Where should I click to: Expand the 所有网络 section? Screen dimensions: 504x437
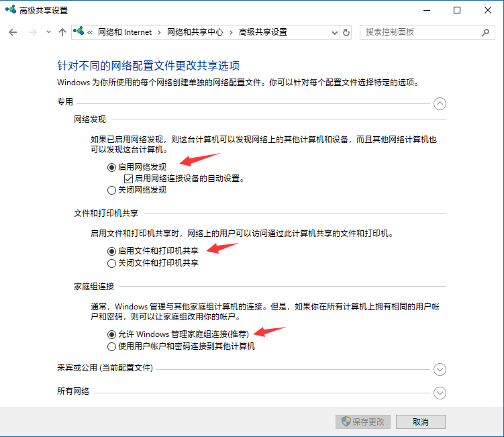point(440,393)
